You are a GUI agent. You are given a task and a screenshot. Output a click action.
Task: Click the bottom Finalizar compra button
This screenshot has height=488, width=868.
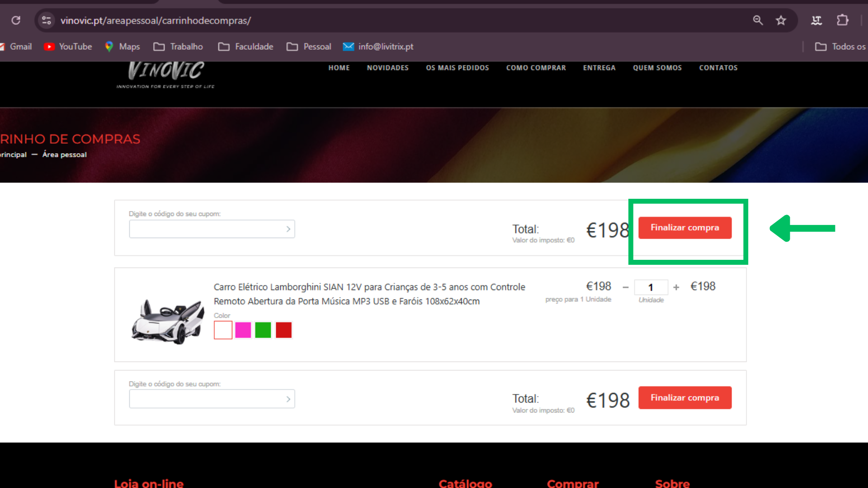[684, 398]
